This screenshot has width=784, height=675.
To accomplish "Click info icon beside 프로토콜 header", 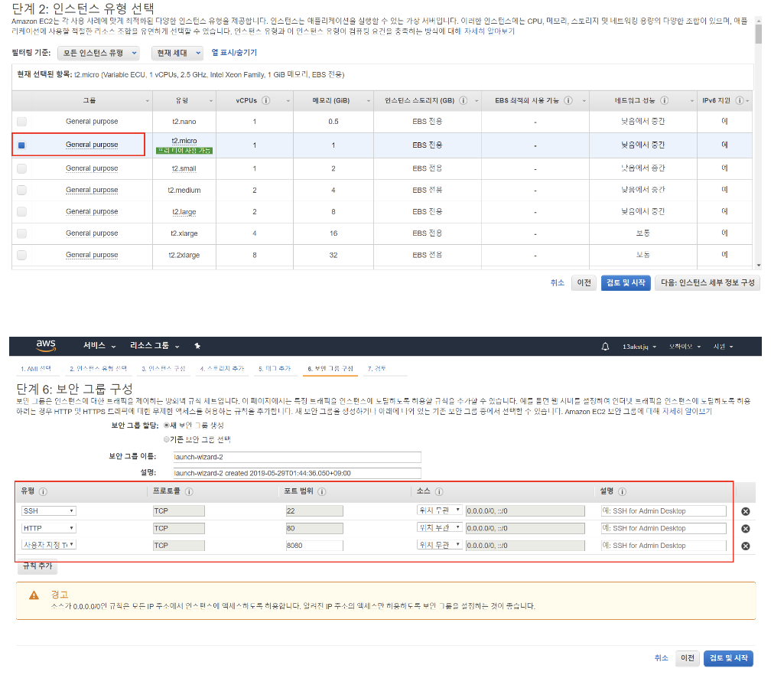I will coord(189,491).
